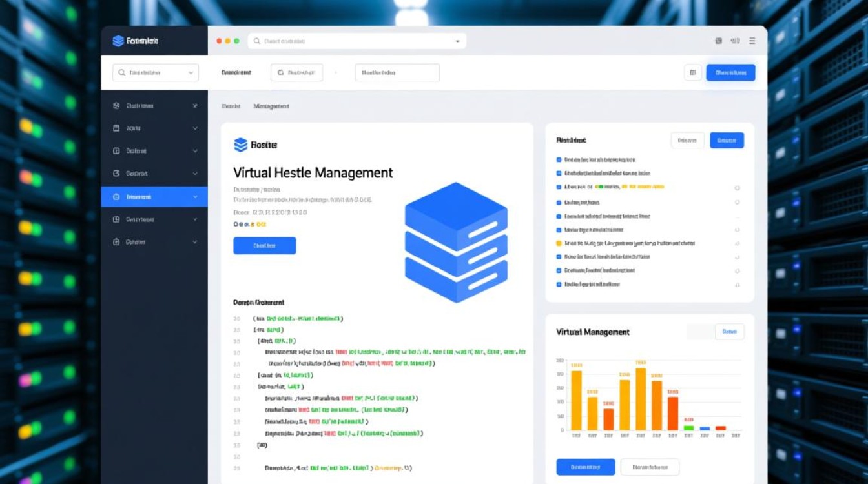Click the icon of the highlighted sidebar item

click(x=116, y=197)
